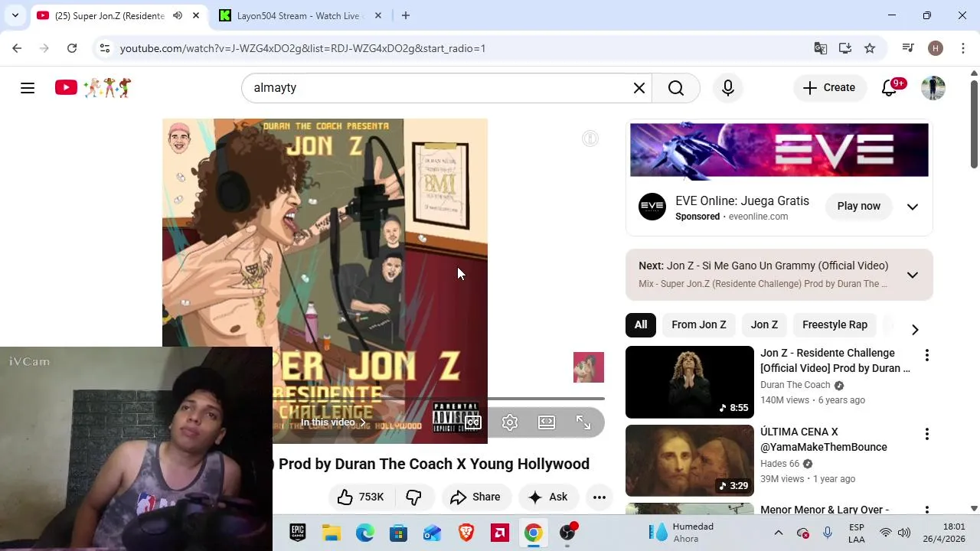Open the EVE Online banner ad
The image size is (980, 551).
point(779,150)
